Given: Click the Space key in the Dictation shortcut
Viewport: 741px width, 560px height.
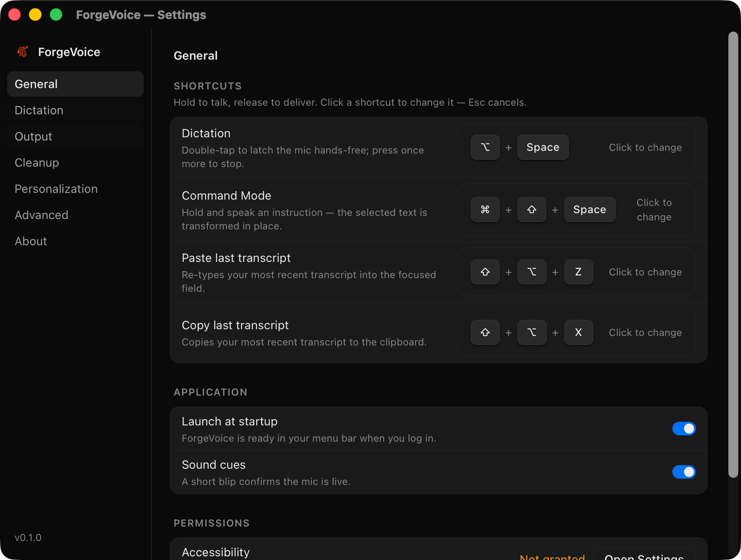Looking at the screenshot, I should (x=543, y=147).
